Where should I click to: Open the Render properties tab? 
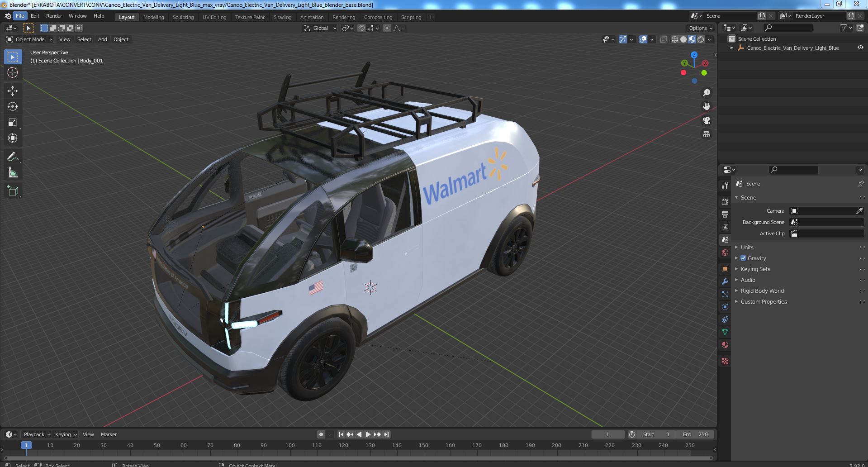coord(725,201)
